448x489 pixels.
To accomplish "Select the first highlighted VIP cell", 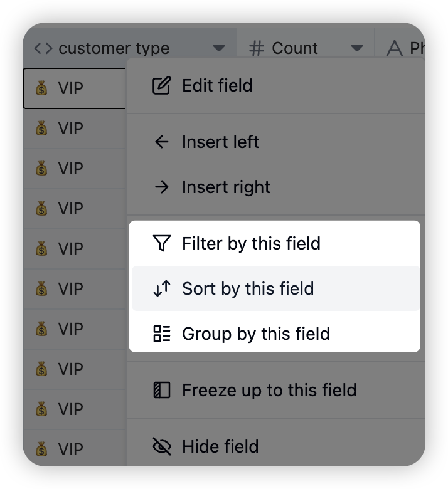I will [74, 88].
